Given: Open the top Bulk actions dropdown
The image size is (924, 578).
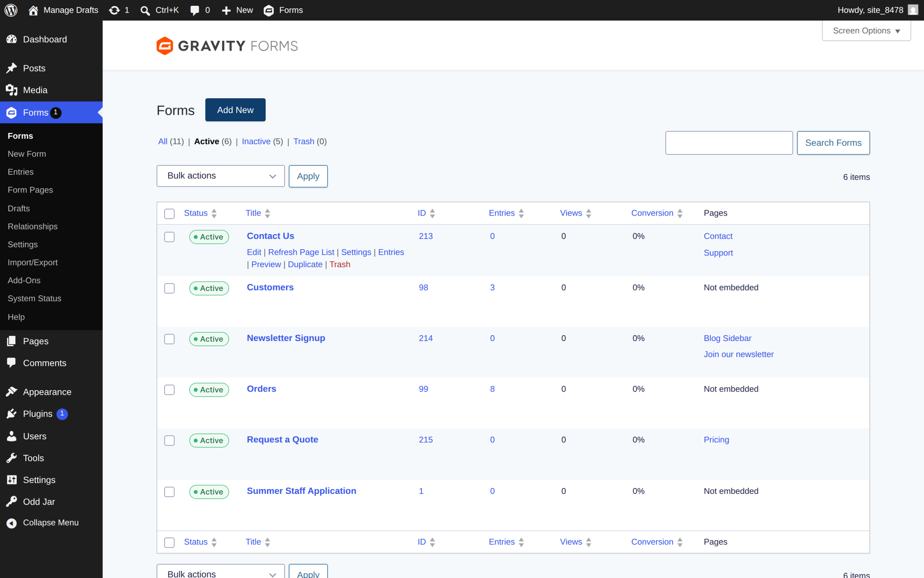Looking at the screenshot, I should (221, 176).
